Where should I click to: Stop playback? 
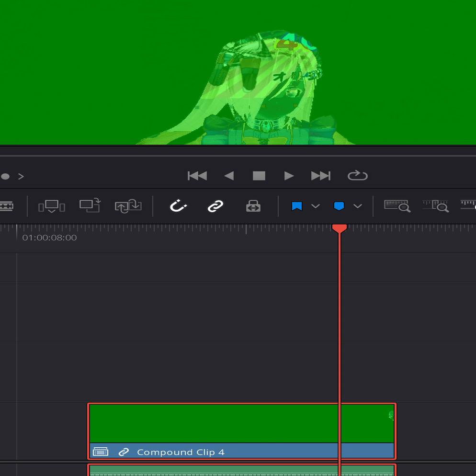pyautogui.click(x=259, y=176)
